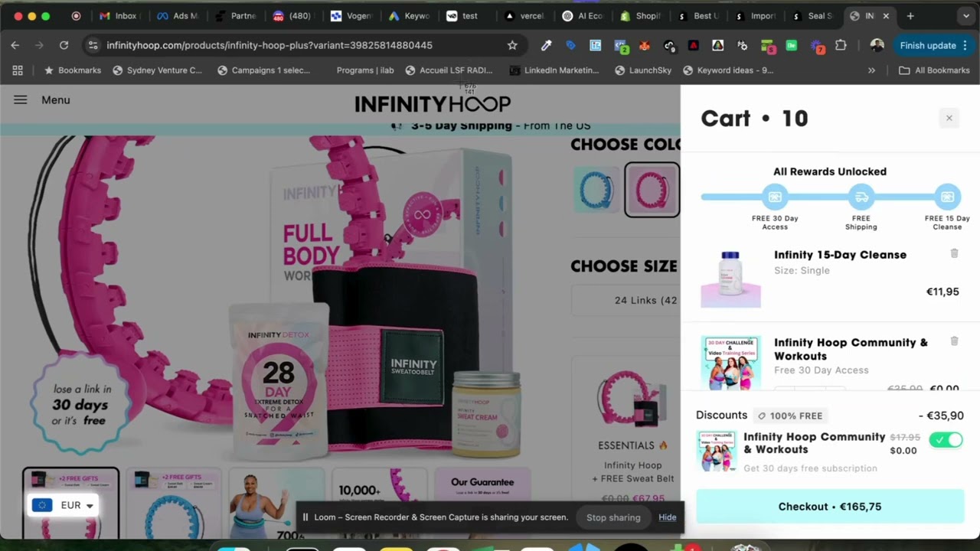
Task: Switch to the Vogen... tab
Action: pyautogui.click(x=352, y=16)
